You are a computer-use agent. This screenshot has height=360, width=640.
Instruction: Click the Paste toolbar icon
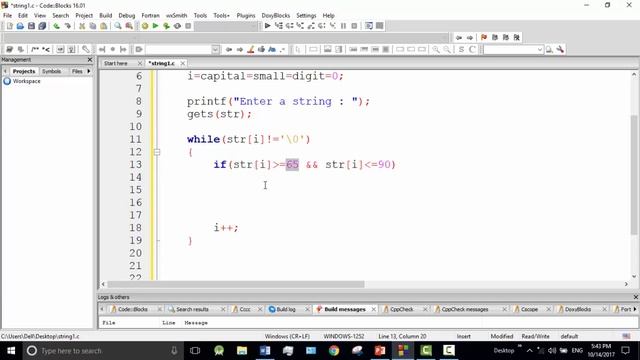pos(104,26)
